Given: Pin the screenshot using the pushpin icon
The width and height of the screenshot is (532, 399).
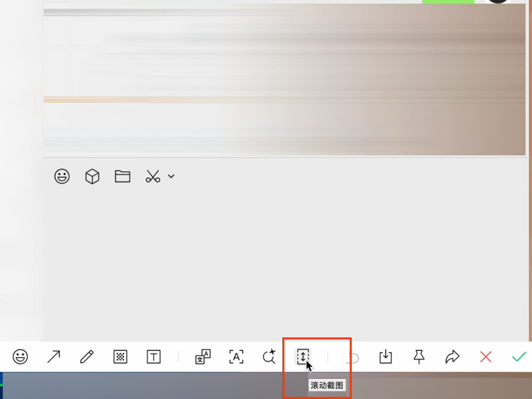Looking at the screenshot, I should [419, 357].
